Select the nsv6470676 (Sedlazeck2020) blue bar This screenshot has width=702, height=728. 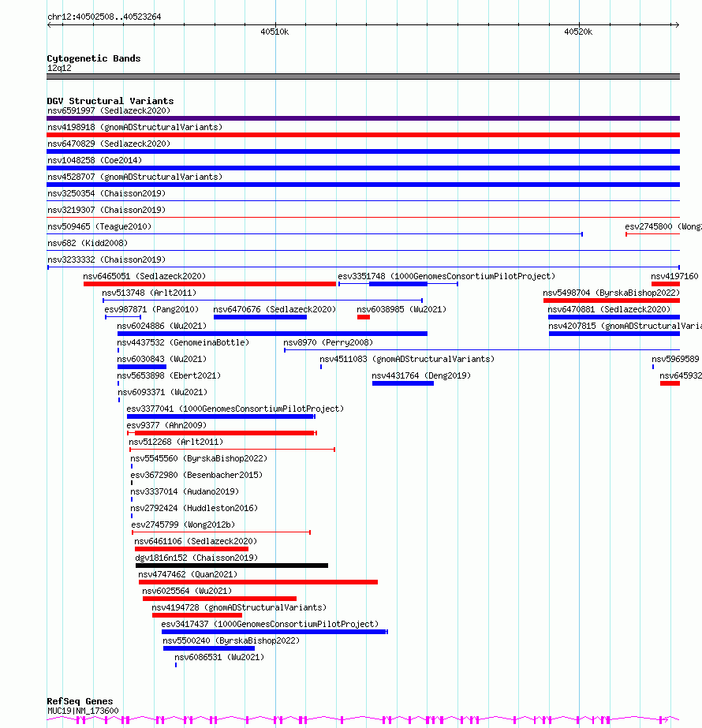coord(260,317)
